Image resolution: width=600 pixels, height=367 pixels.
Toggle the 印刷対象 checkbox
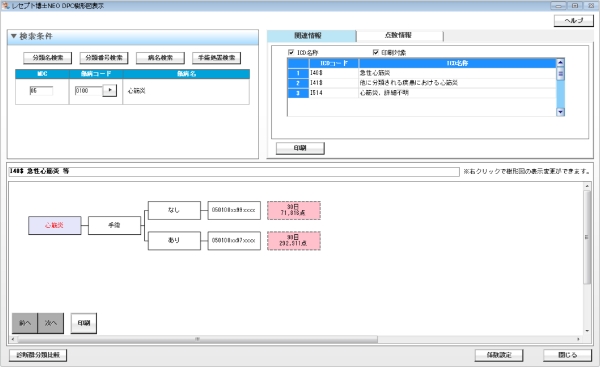point(375,52)
